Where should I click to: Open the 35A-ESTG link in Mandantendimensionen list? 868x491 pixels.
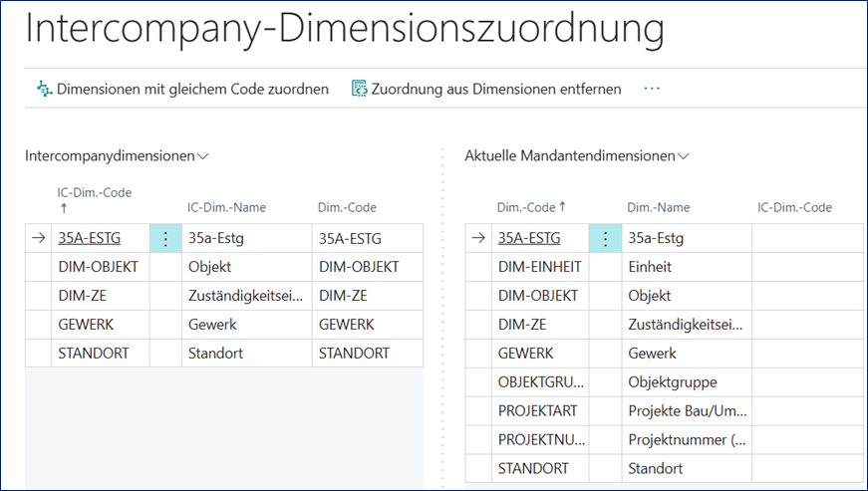click(x=529, y=238)
